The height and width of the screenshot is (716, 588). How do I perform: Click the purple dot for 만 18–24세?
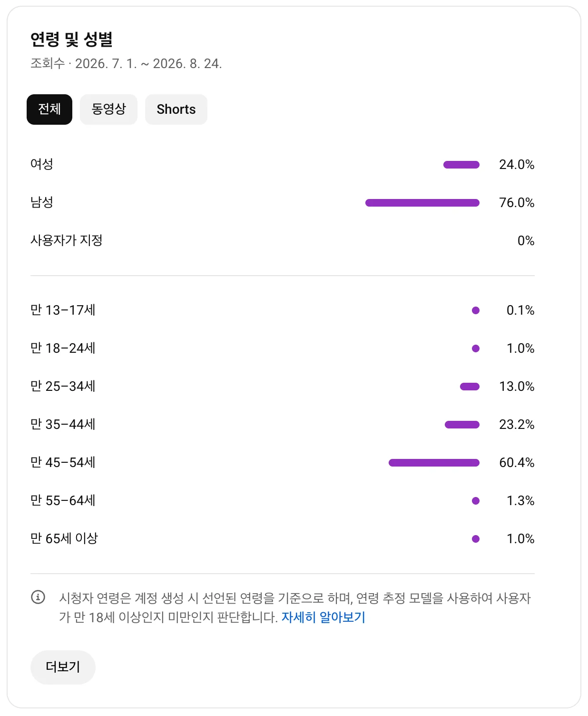click(x=476, y=348)
